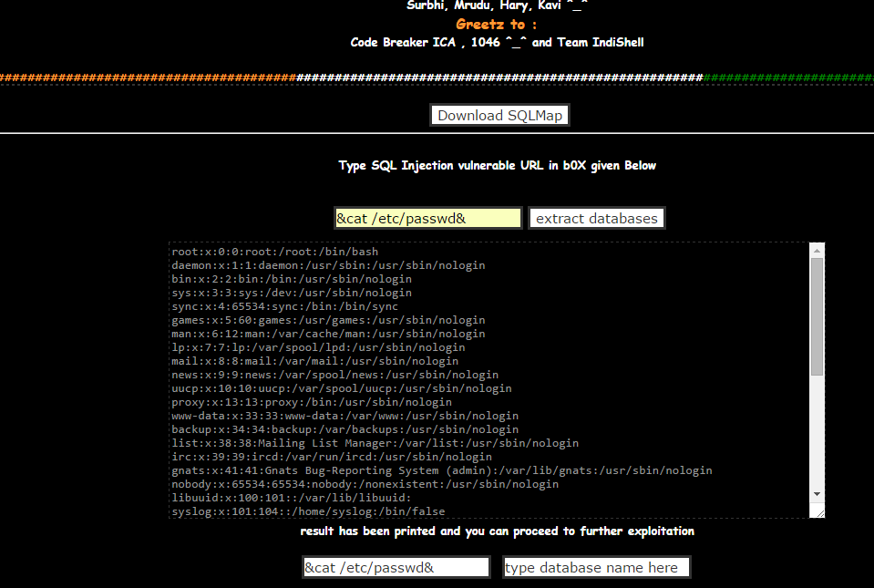Screen dimensions: 874x588
Task: Click the man:x:6:12 output line
Action: click(x=328, y=334)
